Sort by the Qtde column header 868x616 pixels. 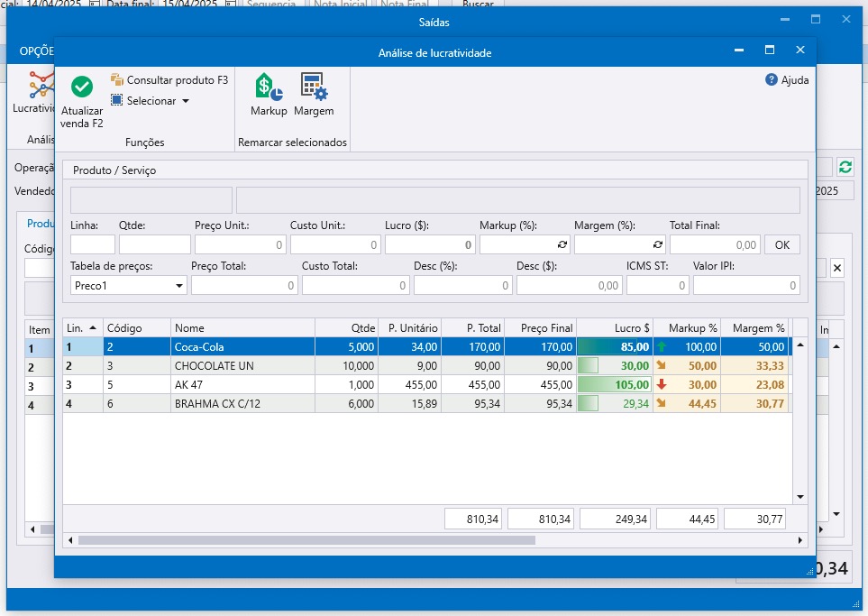click(346, 328)
